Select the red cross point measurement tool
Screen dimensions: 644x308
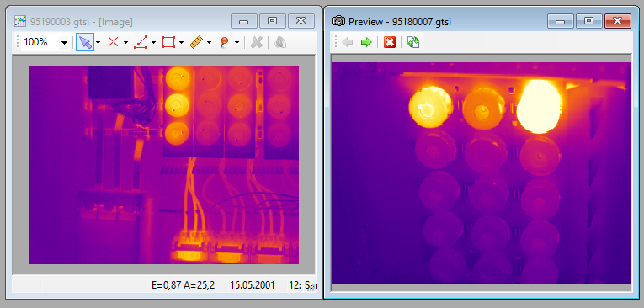[x=113, y=42]
